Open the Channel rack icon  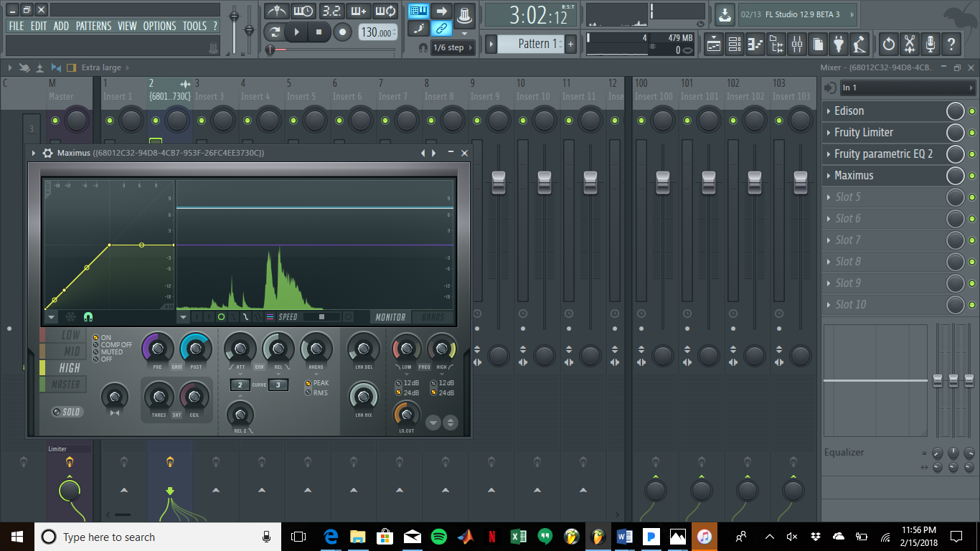click(x=735, y=44)
